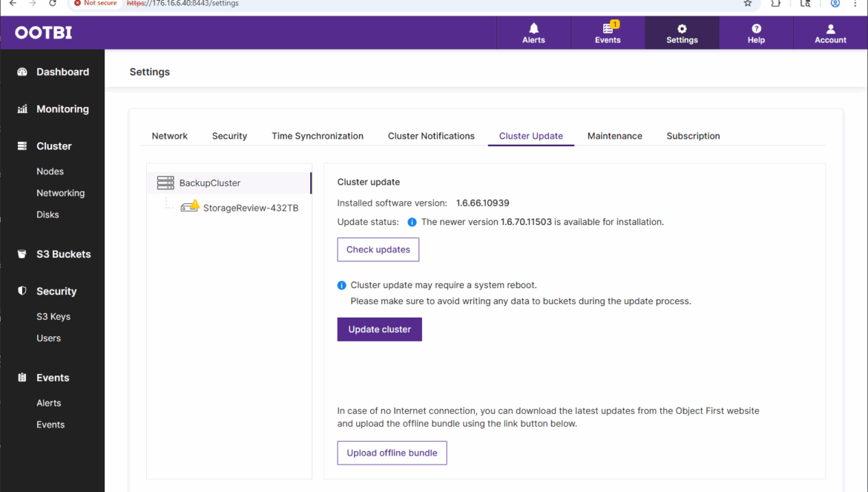Screen dimensions: 868x492
Task: Click installed version 1.6.66.10939
Action: (483, 203)
